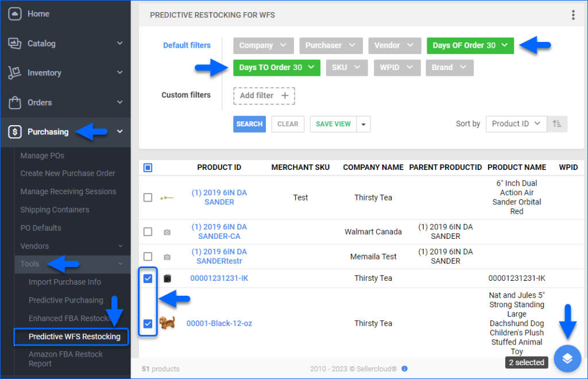Select the Home sidebar icon
Viewport: 588px width, 379px height.
(x=16, y=13)
